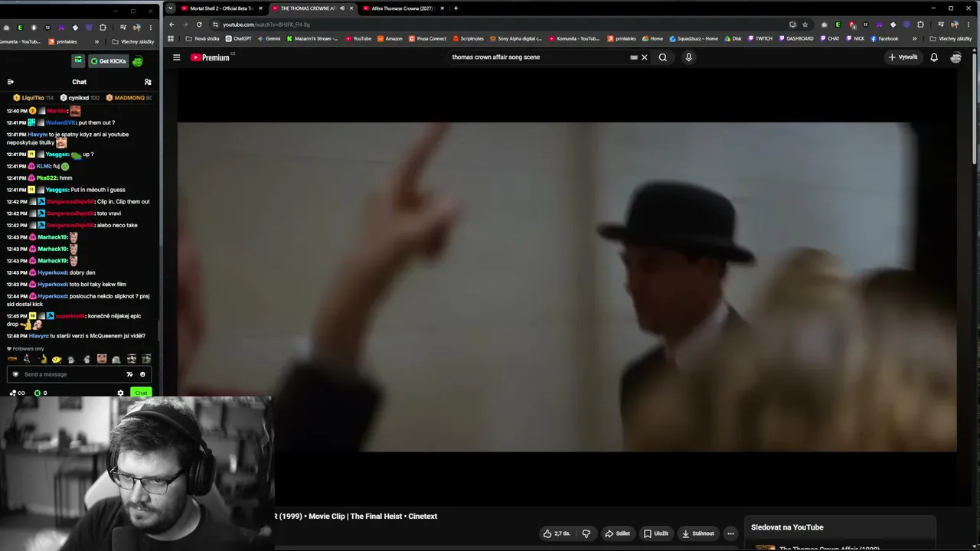Open the green gift shop icon
The height and width of the screenshot is (551, 980).
click(77, 61)
